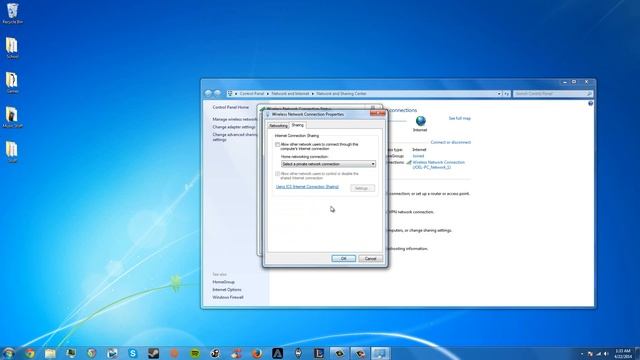Launch Firefox from the taskbar
The width and height of the screenshot is (640, 360).
click(x=257, y=353)
